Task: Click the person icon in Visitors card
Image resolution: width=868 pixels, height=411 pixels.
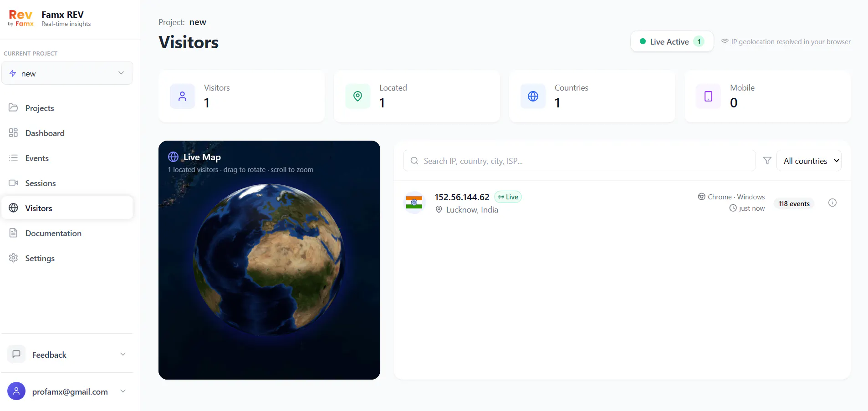Action: (182, 96)
